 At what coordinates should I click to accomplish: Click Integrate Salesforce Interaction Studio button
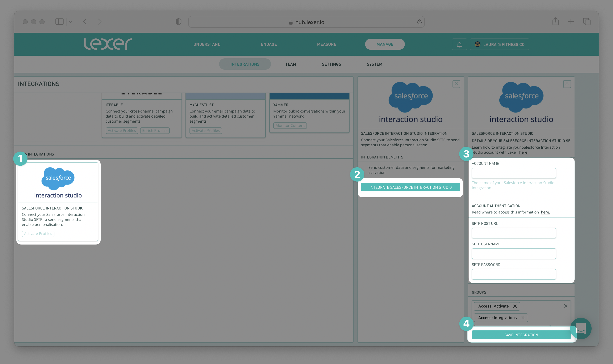(x=410, y=187)
